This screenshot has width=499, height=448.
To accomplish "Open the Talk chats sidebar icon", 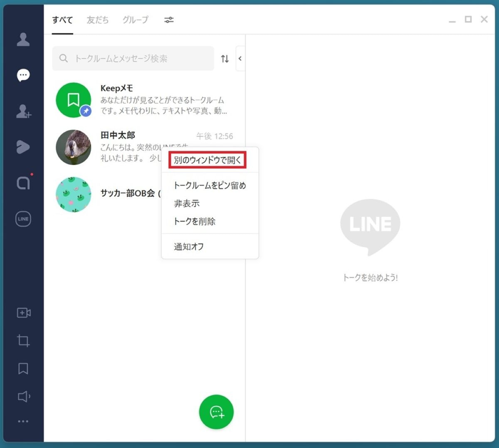I will pos(23,75).
